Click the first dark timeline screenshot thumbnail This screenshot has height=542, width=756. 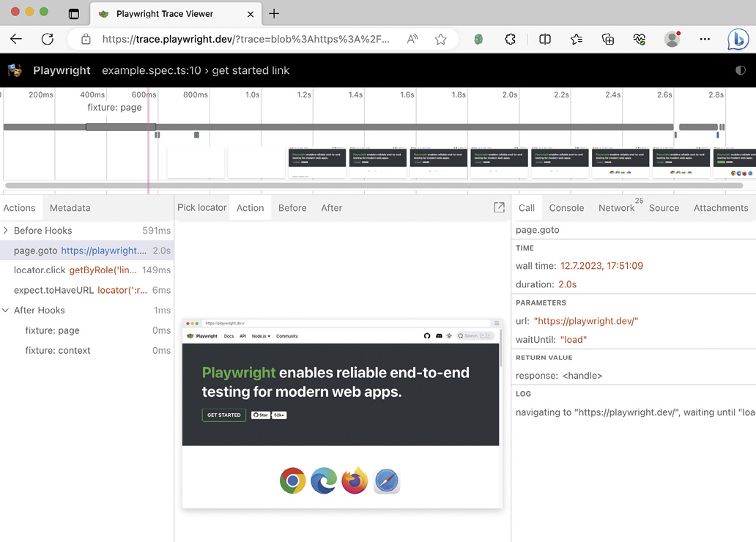tap(316, 163)
